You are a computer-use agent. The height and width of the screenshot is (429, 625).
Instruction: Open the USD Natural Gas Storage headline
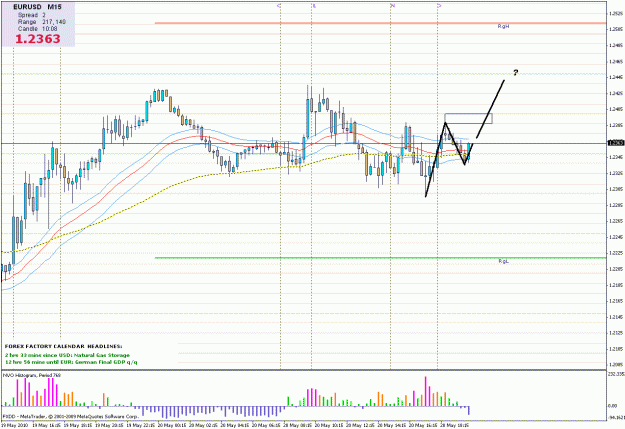tap(67, 355)
